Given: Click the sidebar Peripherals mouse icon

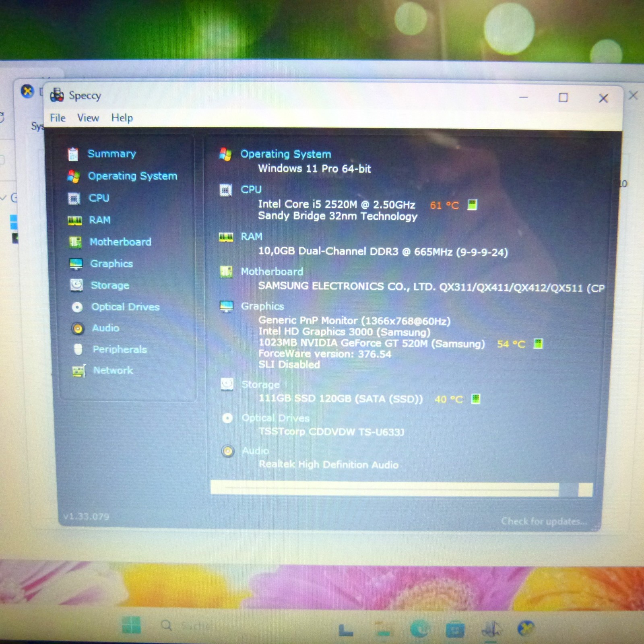Looking at the screenshot, I should (x=78, y=349).
